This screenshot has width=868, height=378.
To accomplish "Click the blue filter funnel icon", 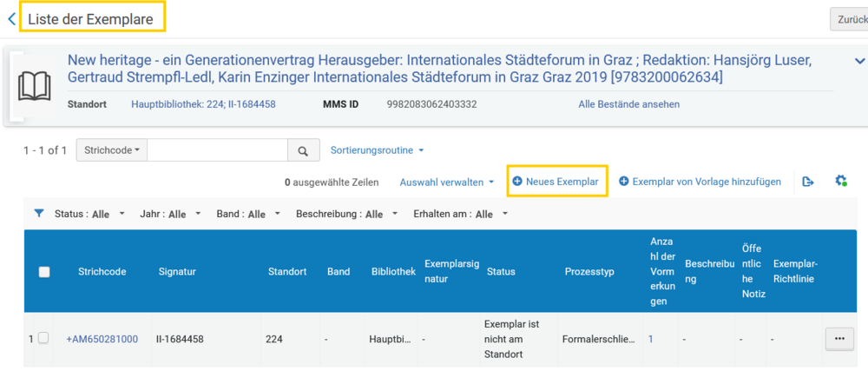I will click(x=39, y=214).
